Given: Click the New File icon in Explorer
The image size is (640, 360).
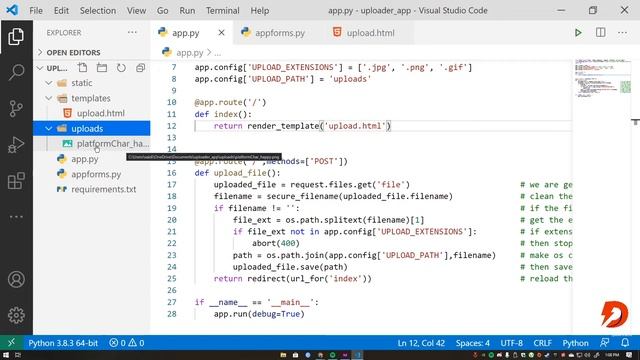Looking at the screenshot, I should point(82,68).
